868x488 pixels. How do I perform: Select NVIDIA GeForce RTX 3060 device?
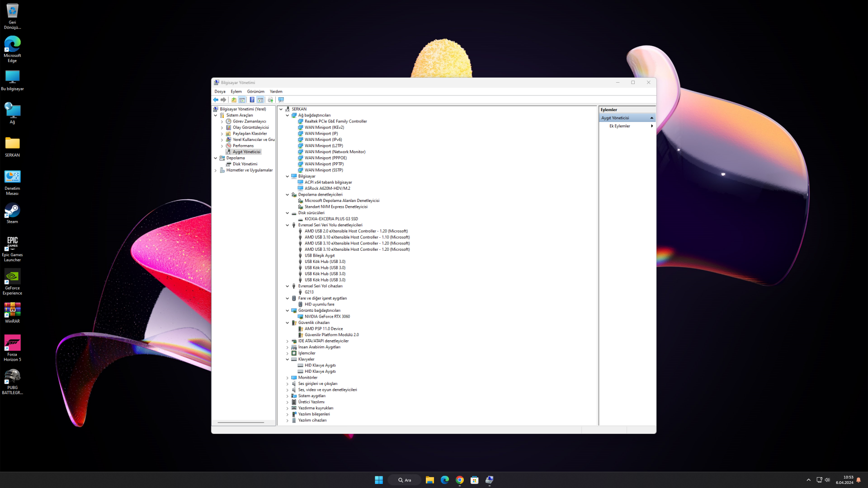[x=327, y=317]
